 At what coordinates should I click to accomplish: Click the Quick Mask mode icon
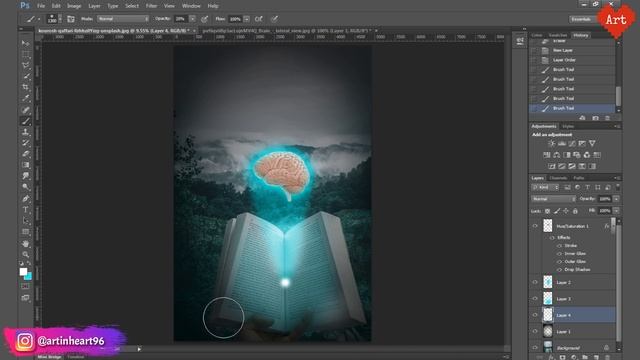(26, 286)
